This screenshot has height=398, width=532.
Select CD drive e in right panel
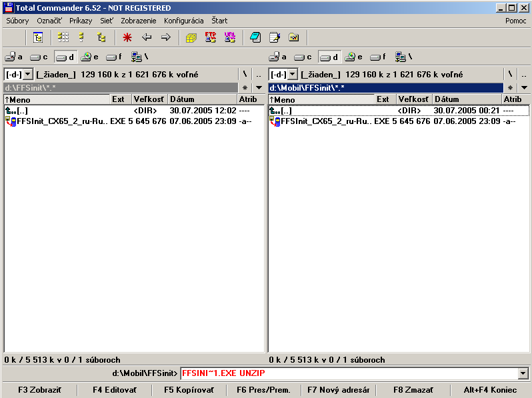click(x=354, y=57)
